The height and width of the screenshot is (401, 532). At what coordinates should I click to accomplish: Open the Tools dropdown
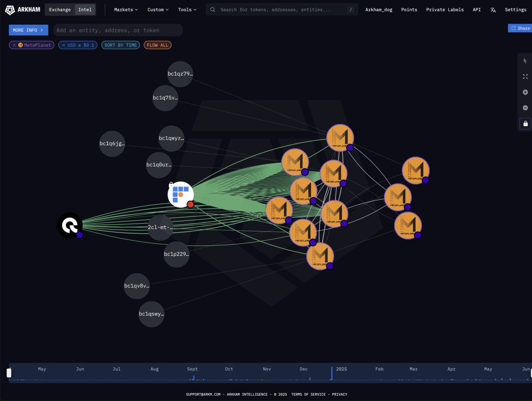click(x=187, y=9)
